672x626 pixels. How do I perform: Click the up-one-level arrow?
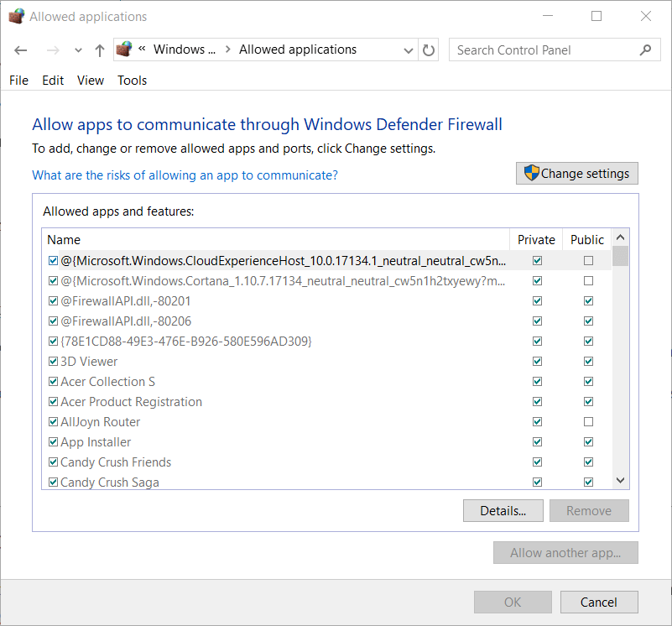tap(98, 50)
